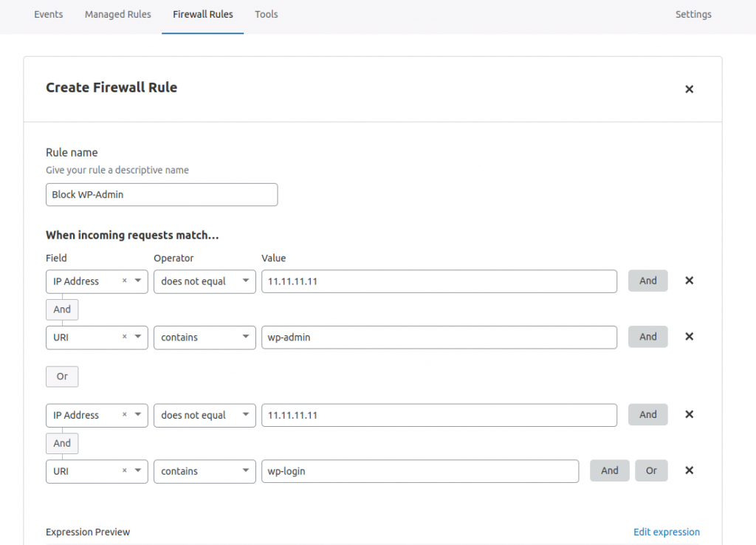756x545 pixels.
Task: Remove the wp-admin URI condition row
Action: pyautogui.click(x=689, y=337)
